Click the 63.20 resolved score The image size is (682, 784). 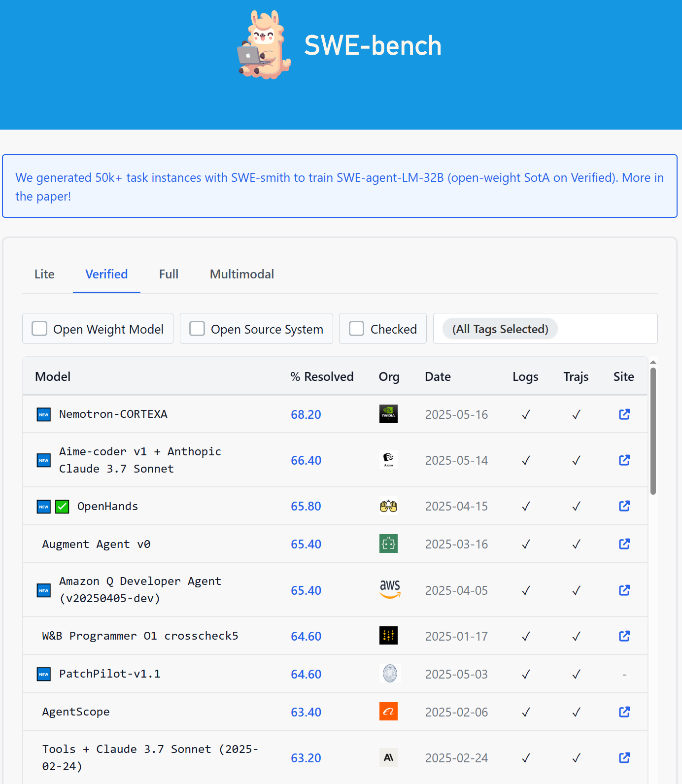click(306, 758)
